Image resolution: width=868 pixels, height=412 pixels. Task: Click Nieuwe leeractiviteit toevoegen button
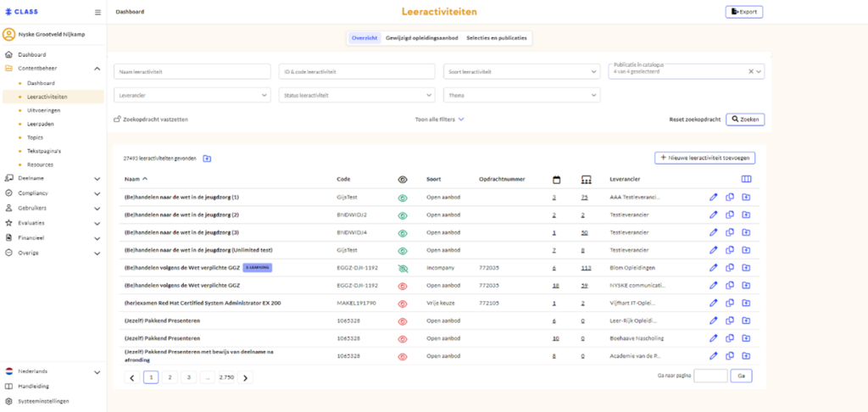[704, 158]
